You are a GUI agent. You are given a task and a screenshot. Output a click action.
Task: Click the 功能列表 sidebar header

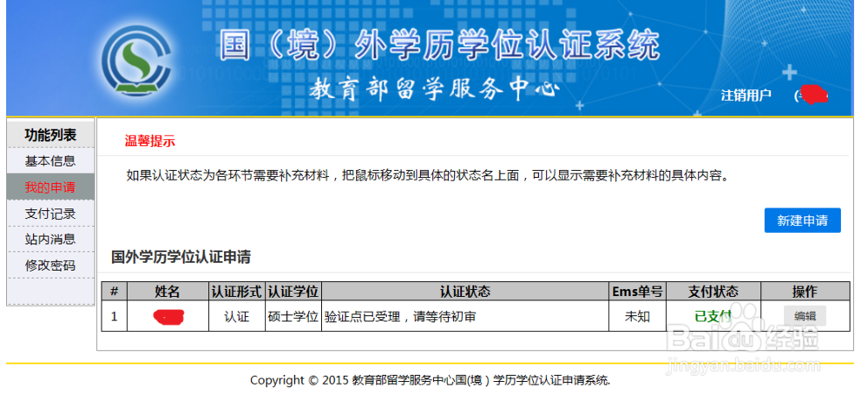[x=50, y=135]
